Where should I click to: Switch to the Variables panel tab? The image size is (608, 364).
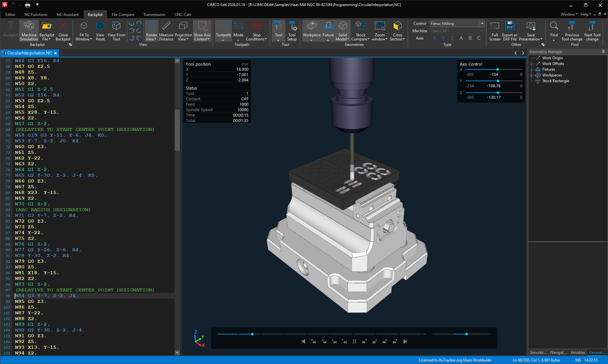coord(578,353)
